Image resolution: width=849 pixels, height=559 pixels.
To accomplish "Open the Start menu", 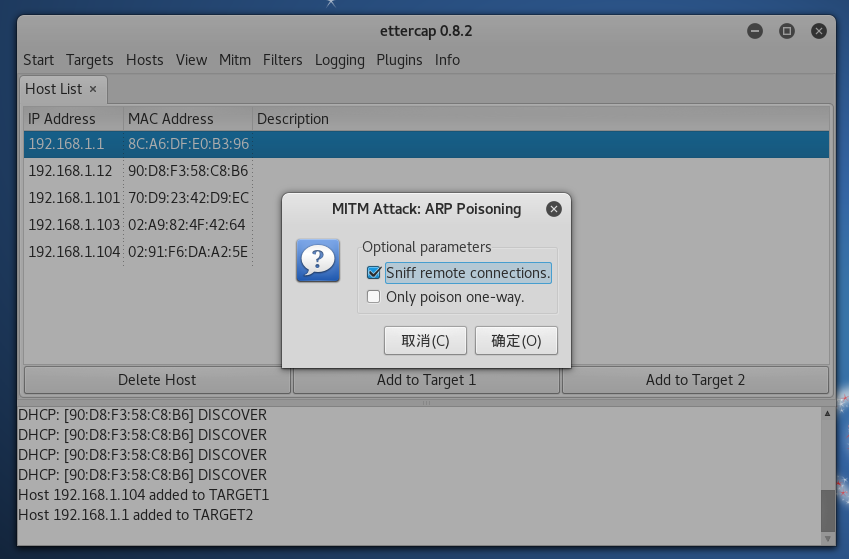I will [38, 60].
